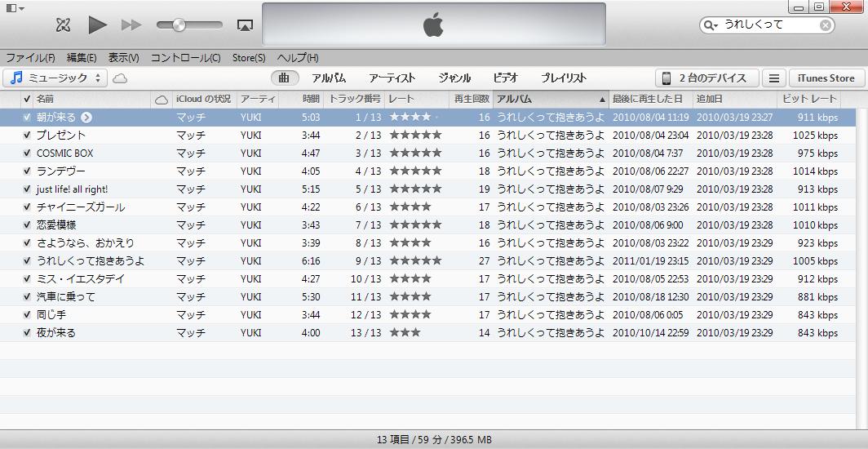Open the 2 台のデバイス button
868x449 pixels.
(x=706, y=78)
